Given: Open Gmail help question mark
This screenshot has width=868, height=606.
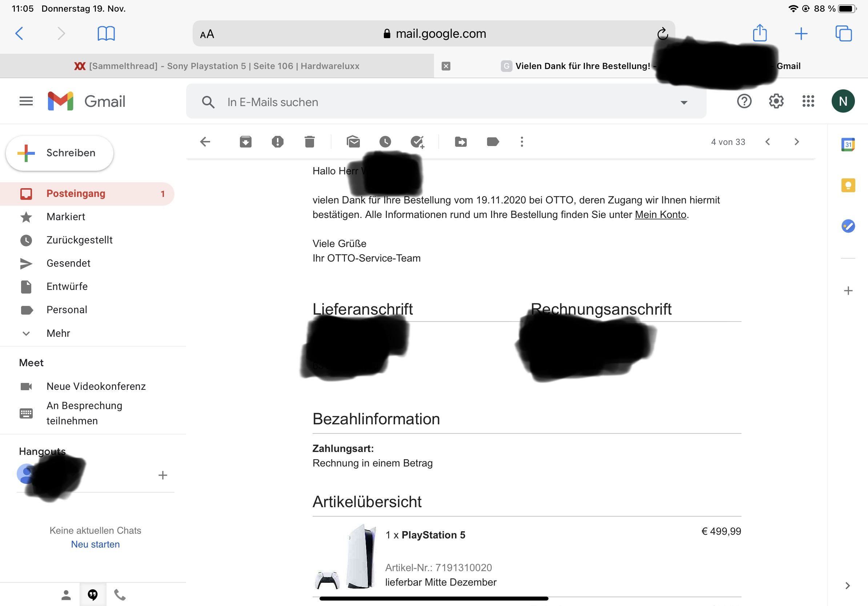Looking at the screenshot, I should click(x=744, y=101).
